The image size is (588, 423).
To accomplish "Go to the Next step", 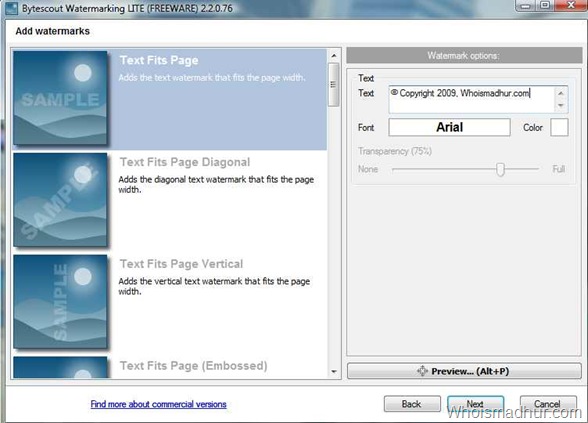I will point(476,404).
